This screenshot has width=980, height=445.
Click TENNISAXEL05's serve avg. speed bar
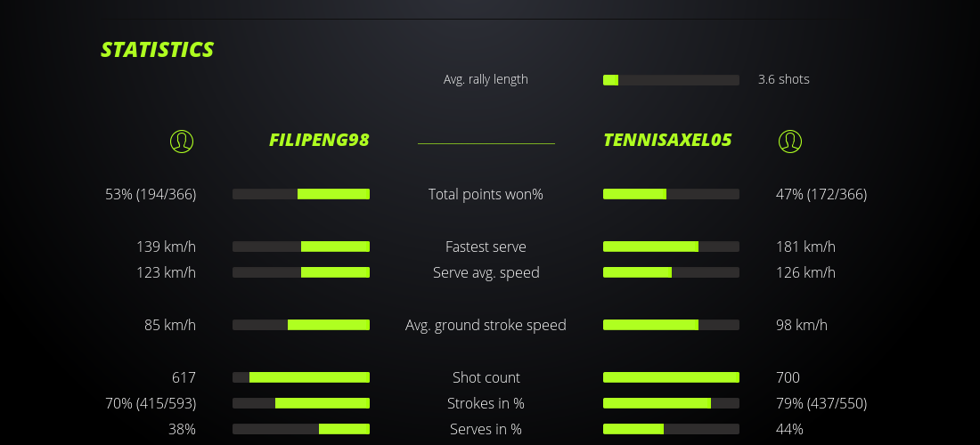point(671,272)
